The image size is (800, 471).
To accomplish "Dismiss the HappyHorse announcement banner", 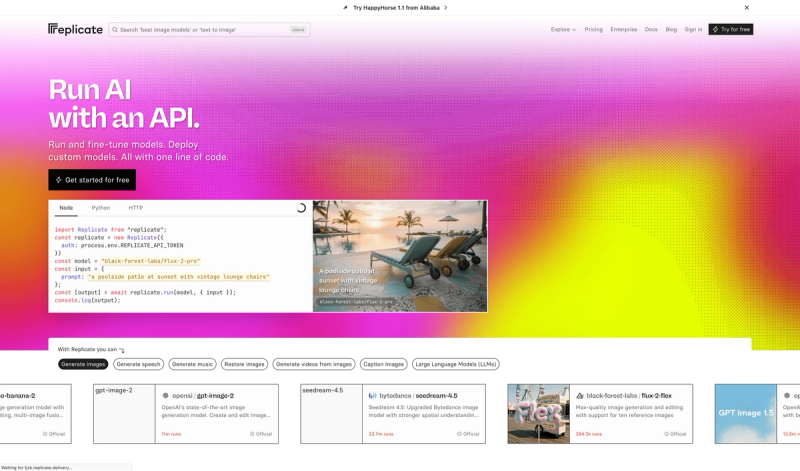I will pos(746,8).
